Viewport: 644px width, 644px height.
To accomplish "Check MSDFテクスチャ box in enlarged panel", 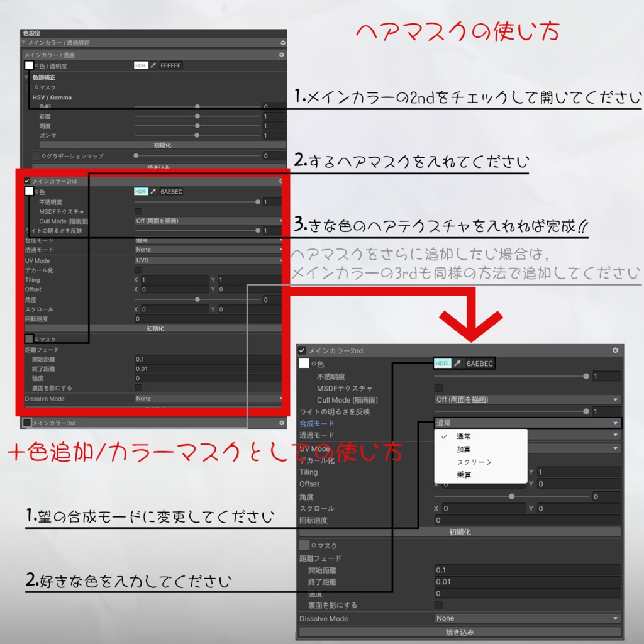I will (x=438, y=387).
